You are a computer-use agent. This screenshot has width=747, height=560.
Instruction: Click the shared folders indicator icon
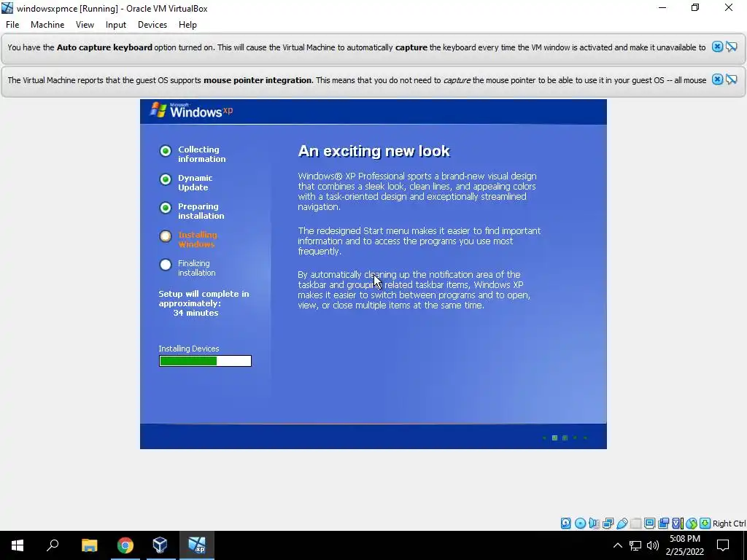635,524
